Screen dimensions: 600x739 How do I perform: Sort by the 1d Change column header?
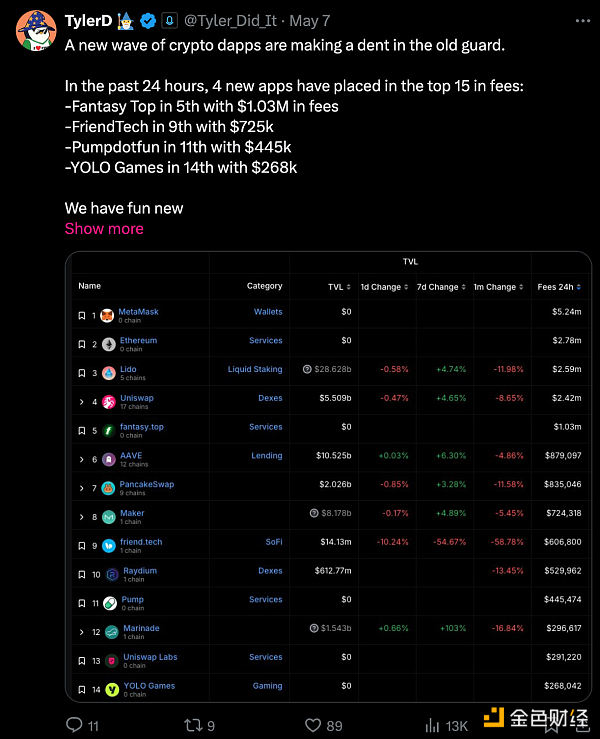tap(384, 287)
